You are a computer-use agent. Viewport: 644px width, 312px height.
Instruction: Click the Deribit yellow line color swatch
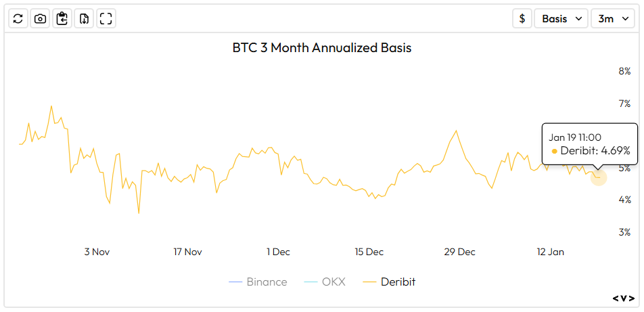[369, 282]
